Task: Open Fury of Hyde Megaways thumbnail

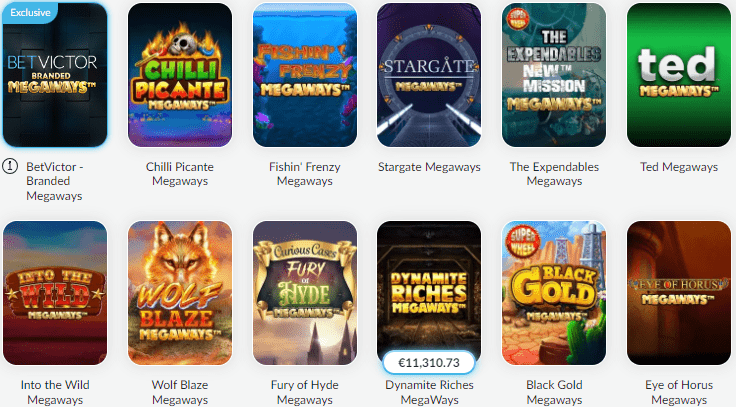Action: (305, 293)
